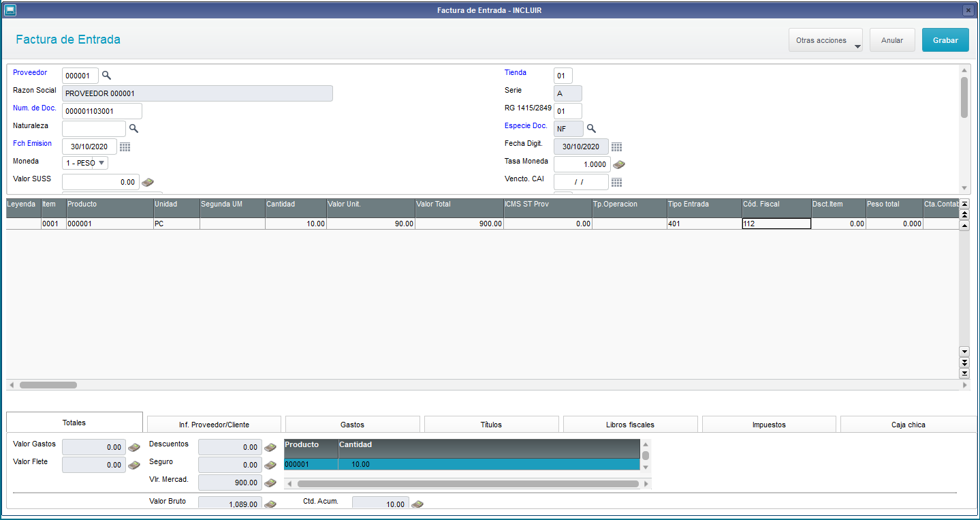Click the Cantidad cell 10.00 in grid
This screenshot has width=980, height=520.
pos(296,224)
